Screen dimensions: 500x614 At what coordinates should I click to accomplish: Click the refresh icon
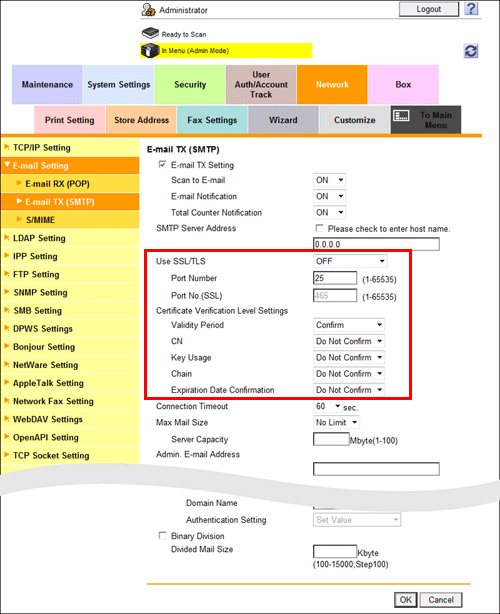coord(471,51)
